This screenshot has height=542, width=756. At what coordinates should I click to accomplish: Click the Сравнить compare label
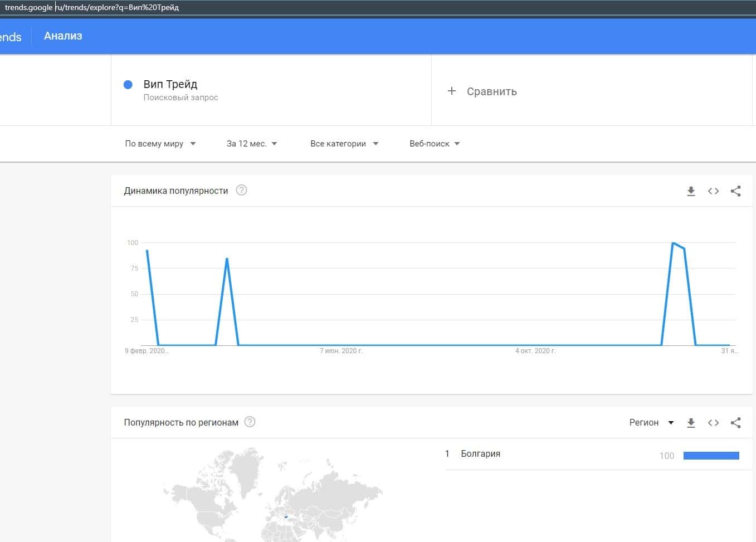pos(492,91)
